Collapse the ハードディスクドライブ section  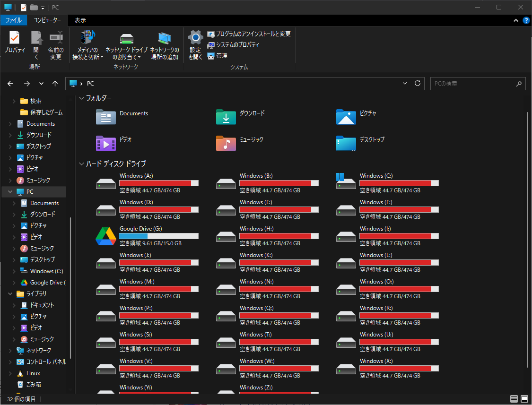pyautogui.click(x=81, y=164)
